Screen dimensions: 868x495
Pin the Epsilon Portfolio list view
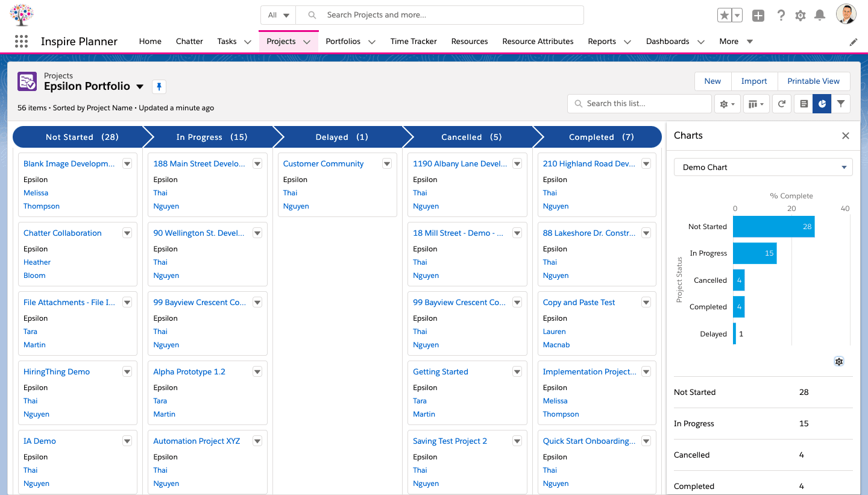[x=159, y=87]
